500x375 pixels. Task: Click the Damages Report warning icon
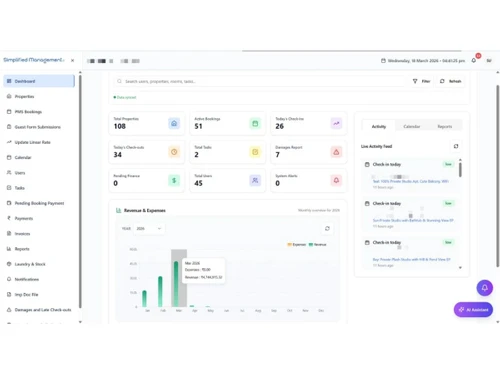click(x=336, y=152)
